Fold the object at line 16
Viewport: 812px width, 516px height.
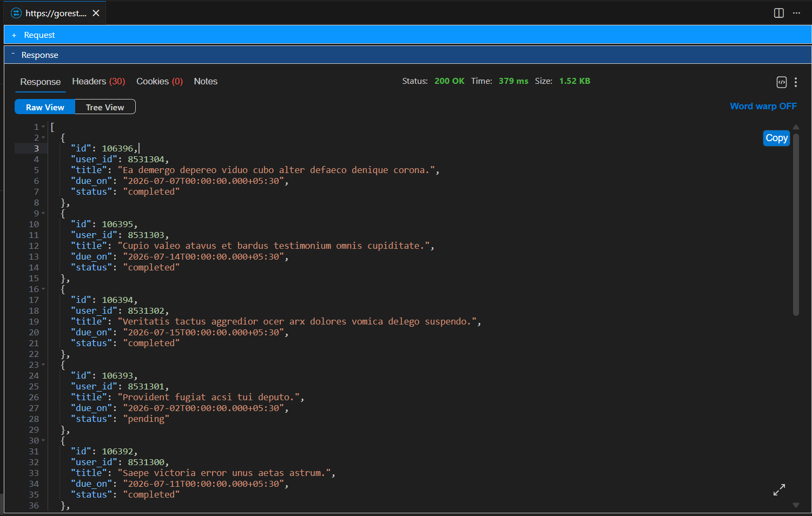point(43,289)
